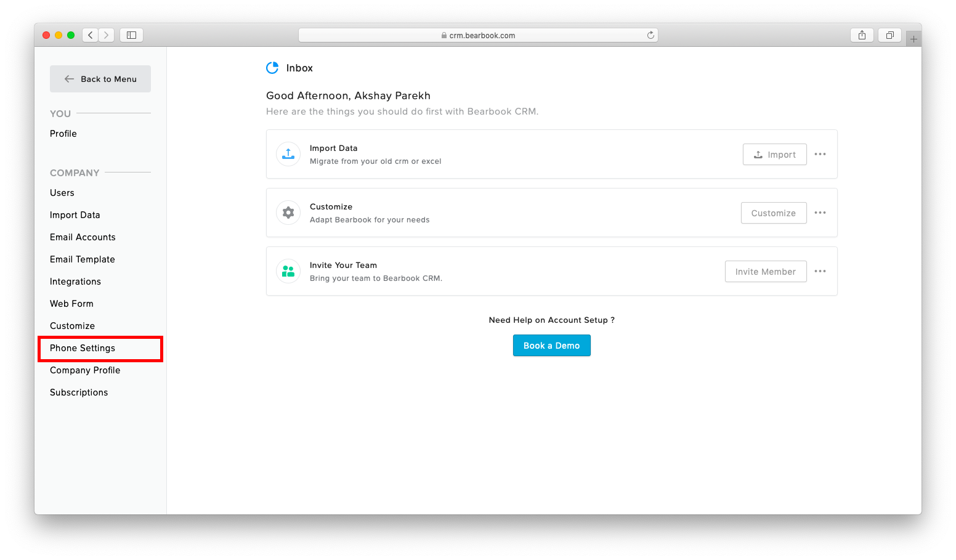Screen dimensions: 956x560
Task: Click the YOU section heading in the sidebar
Action: click(60, 113)
